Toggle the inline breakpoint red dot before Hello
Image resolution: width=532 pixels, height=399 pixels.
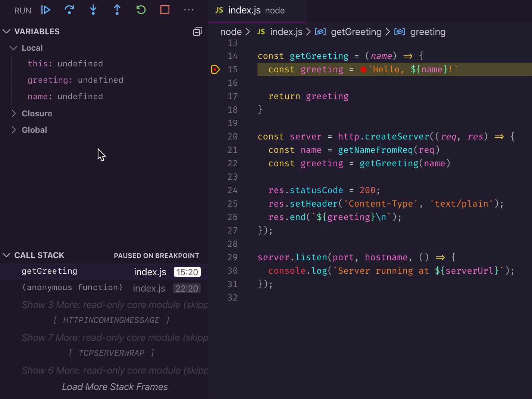(363, 69)
